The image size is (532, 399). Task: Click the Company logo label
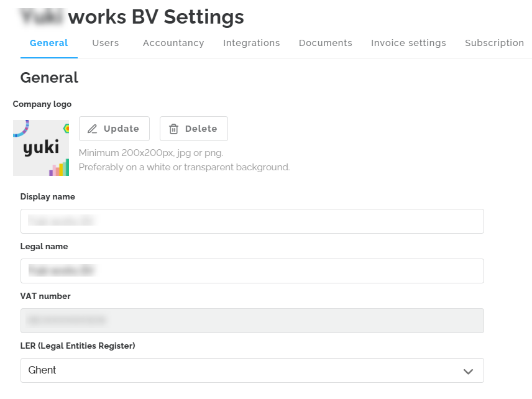pyautogui.click(x=42, y=104)
